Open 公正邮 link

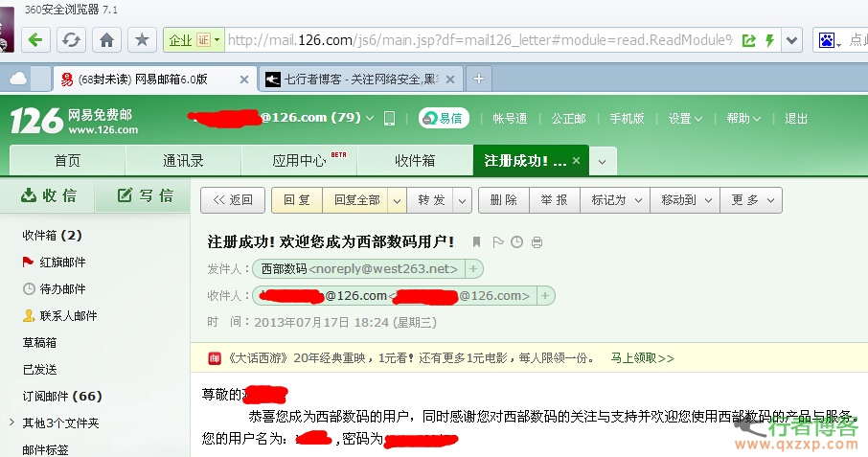568,119
